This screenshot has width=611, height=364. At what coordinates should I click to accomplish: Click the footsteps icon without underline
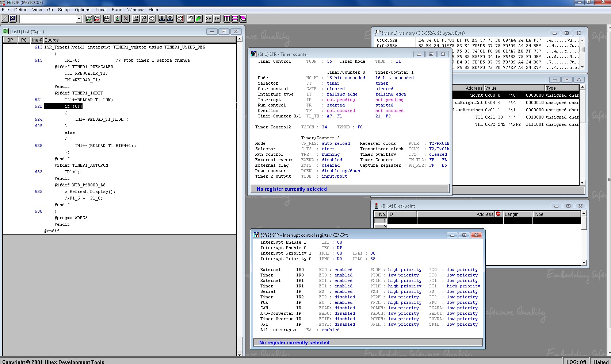(144, 19)
